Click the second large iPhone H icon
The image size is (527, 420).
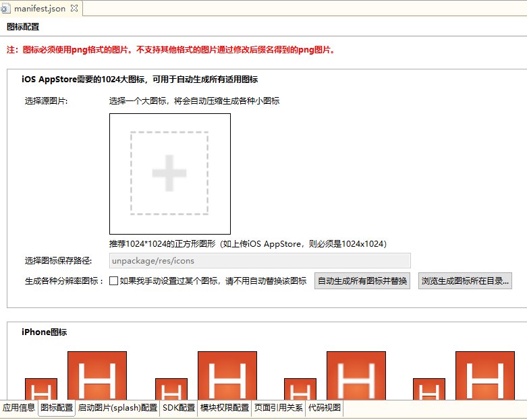pos(227,376)
